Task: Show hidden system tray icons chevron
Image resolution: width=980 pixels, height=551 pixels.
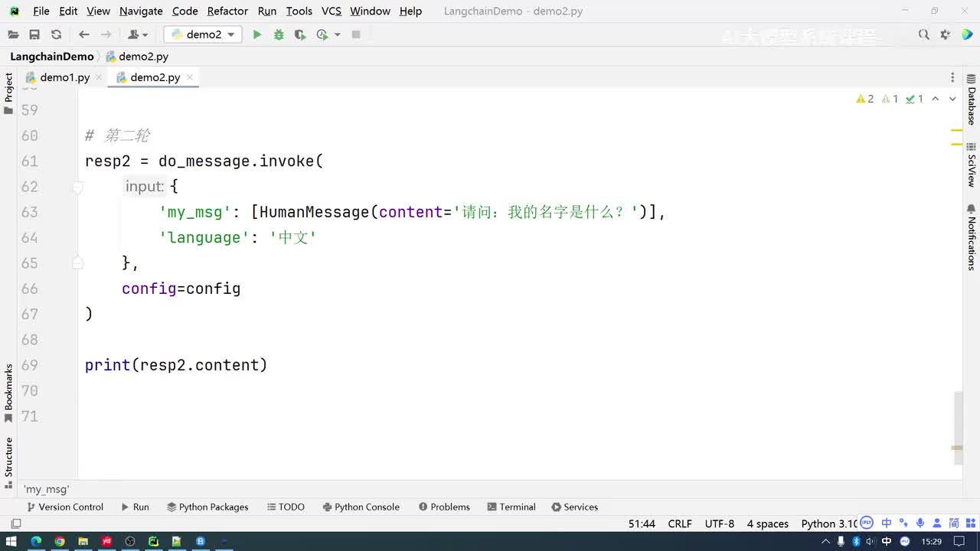Action: point(825,541)
